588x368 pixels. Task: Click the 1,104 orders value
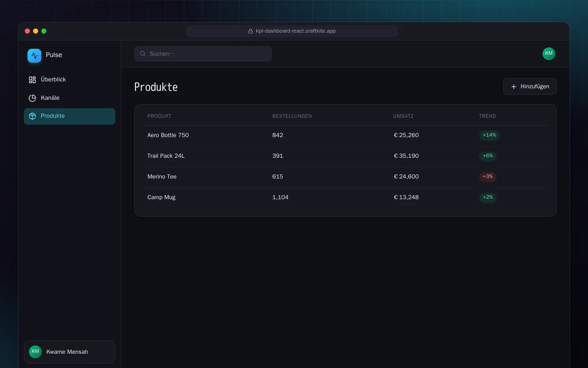tap(280, 197)
